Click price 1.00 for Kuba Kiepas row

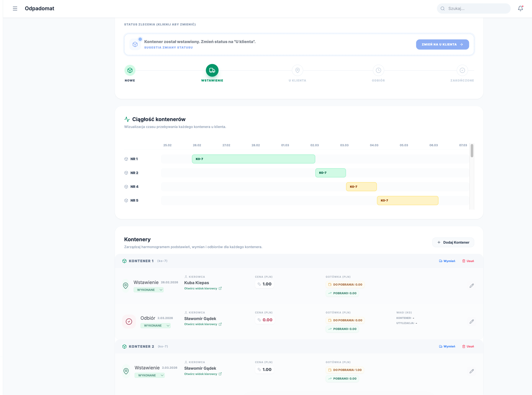tap(264, 284)
